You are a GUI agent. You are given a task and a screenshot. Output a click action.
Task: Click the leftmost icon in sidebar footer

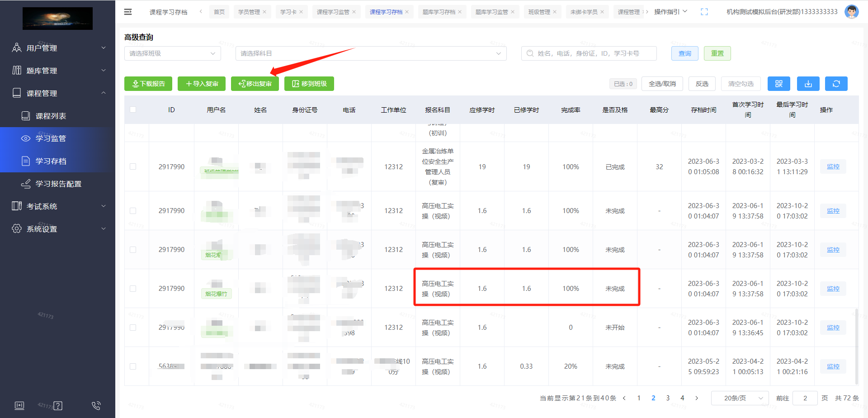pyautogui.click(x=19, y=405)
